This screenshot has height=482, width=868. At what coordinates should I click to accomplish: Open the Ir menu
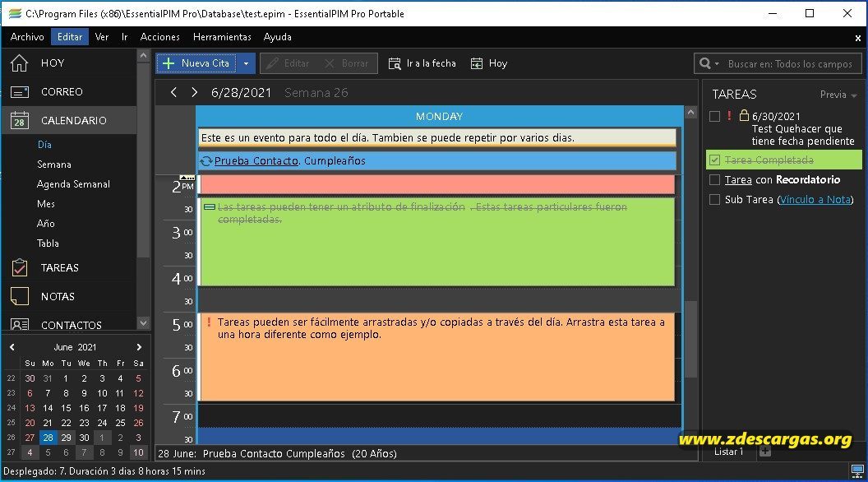tap(125, 37)
